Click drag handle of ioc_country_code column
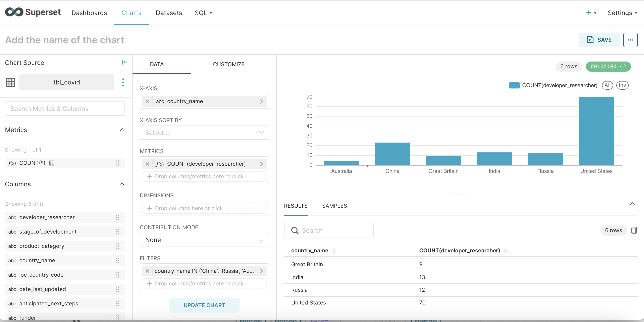Image resolution: width=644 pixels, height=322 pixels. 118,275
